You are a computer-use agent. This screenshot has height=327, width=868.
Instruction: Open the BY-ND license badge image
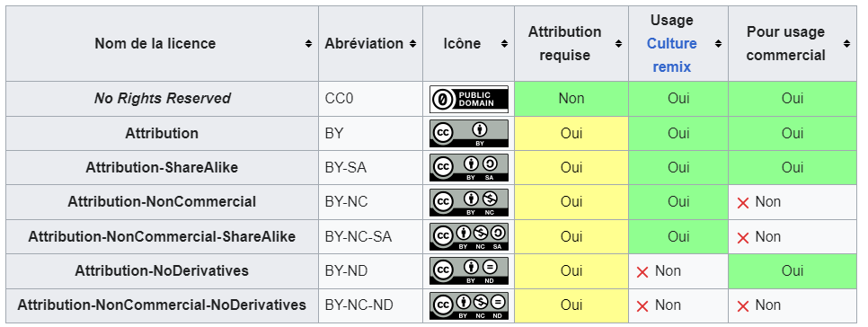[x=468, y=271]
